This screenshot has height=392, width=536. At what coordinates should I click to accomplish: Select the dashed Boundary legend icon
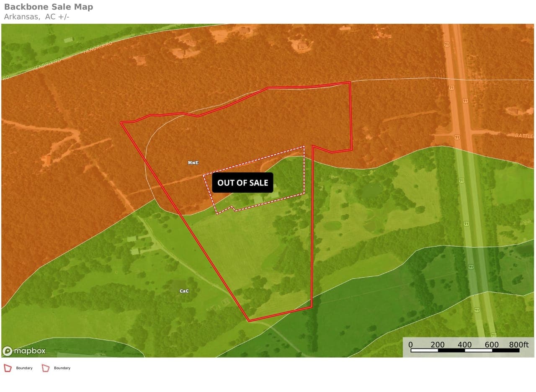click(45, 368)
